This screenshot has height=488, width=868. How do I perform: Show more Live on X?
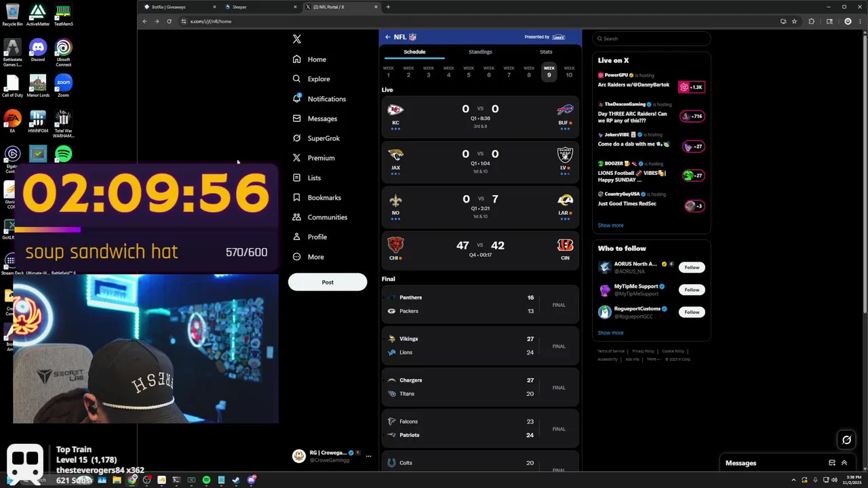(x=610, y=225)
